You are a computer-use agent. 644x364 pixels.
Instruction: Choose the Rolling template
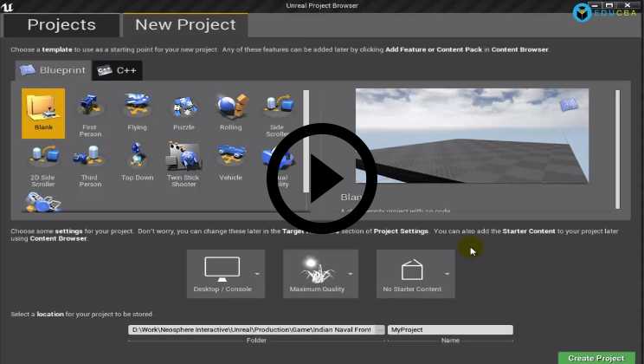coord(230,112)
